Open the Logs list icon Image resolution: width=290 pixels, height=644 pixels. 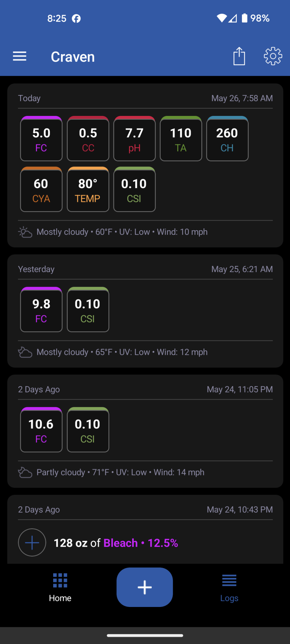coord(229,580)
